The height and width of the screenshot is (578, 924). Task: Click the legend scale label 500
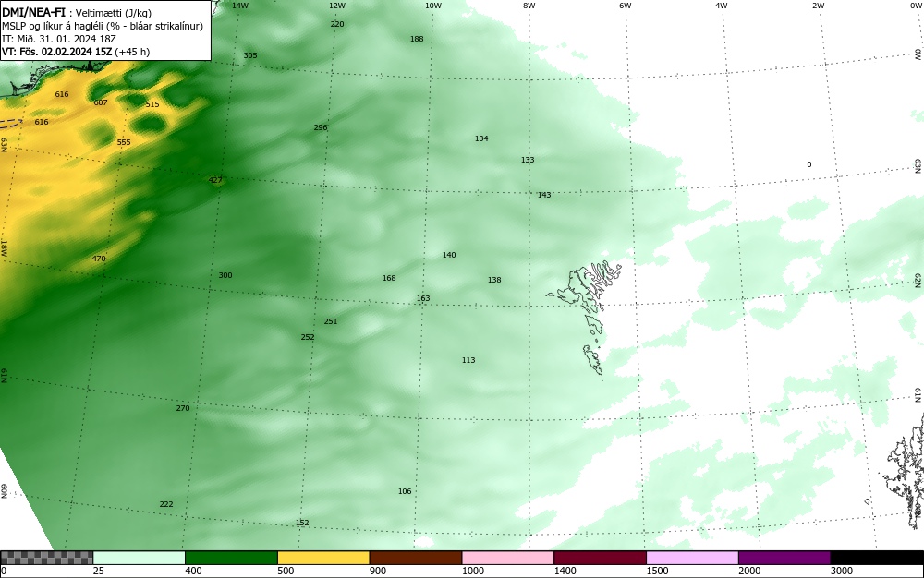286,571
